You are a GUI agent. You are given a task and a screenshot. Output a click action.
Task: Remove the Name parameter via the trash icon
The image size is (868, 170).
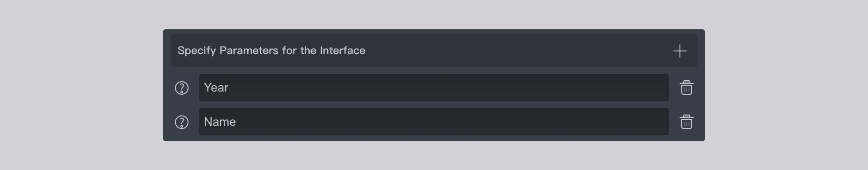tap(686, 122)
